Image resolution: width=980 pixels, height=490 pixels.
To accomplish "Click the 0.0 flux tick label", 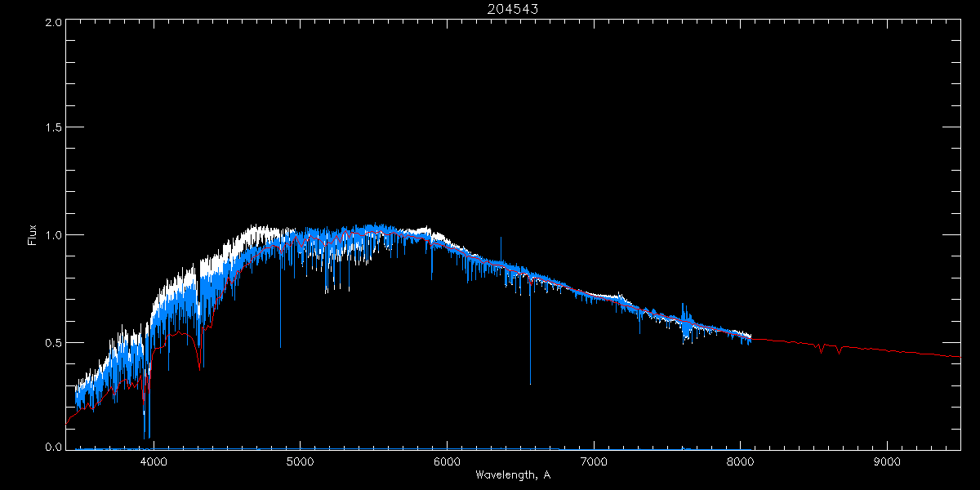I will (x=54, y=447).
